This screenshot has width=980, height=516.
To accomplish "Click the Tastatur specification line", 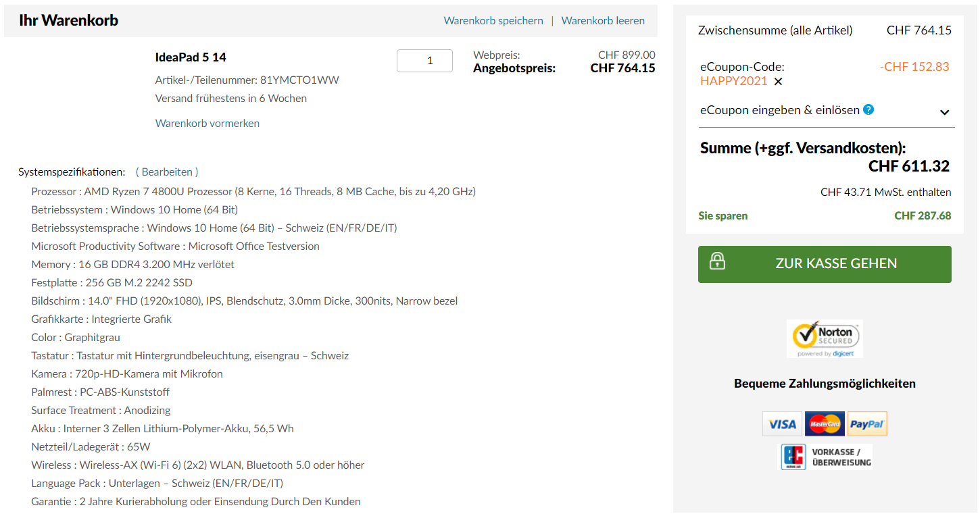I will pyautogui.click(x=190, y=356).
